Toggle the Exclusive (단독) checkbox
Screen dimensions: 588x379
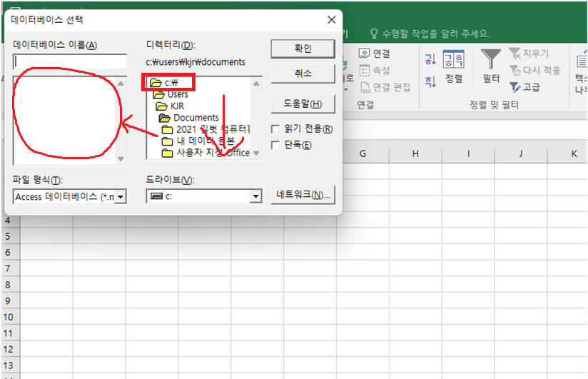[x=275, y=145]
